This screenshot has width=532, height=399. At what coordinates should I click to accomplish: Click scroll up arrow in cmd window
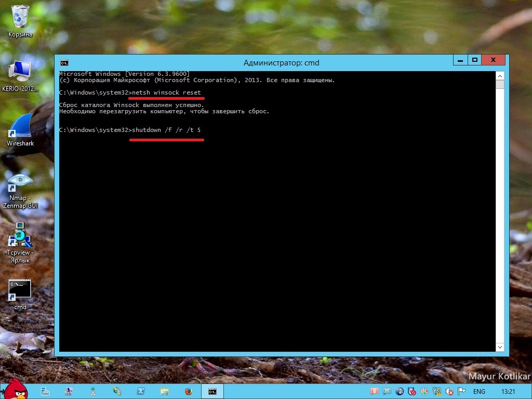pos(500,75)
